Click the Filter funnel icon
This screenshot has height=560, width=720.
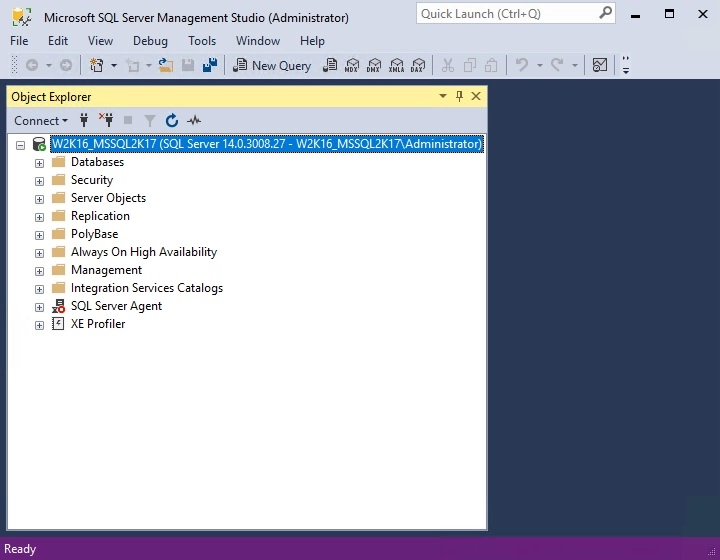coord(150,121)
